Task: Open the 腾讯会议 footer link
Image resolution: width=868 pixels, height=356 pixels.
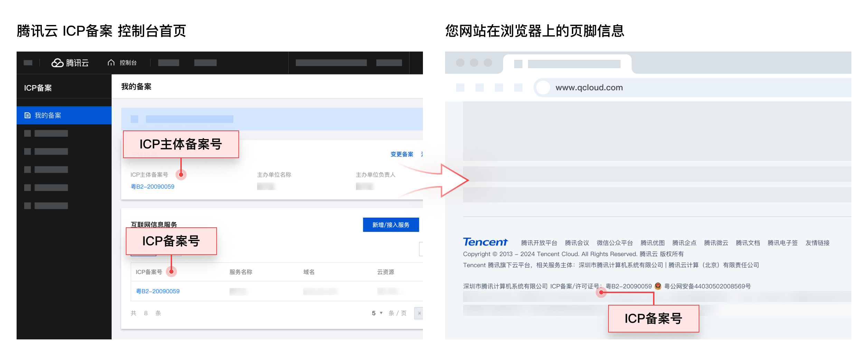Action: click(x=577, y=243)
